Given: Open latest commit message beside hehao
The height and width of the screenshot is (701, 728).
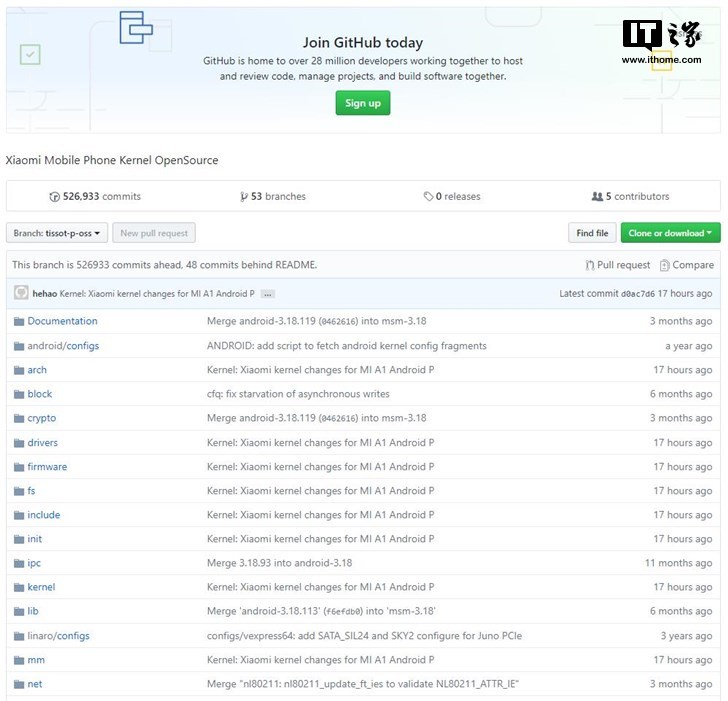Looking at the screenshot, I should pyautogui.click(x=157, y=293).
